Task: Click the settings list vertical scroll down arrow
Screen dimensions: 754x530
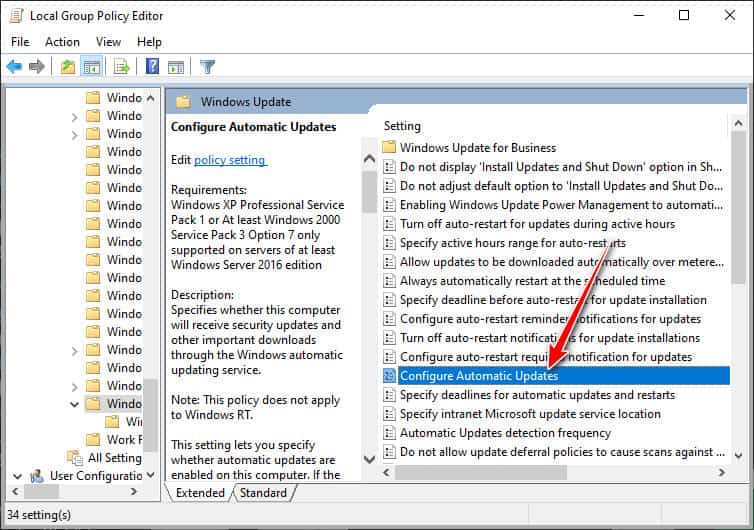Action: point(738,454)
